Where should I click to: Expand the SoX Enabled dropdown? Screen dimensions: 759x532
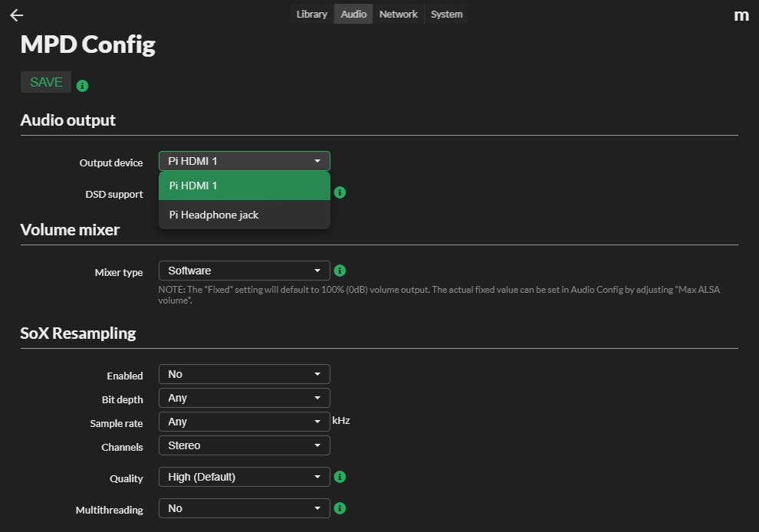click(x=244, y=374)
